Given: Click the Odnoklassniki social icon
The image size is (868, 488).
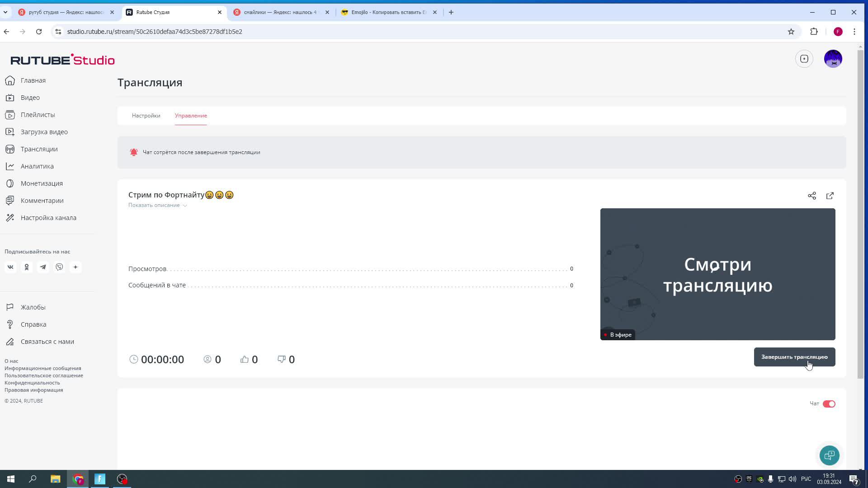Looking at the screenshot, I should click(x=27, y=267).
